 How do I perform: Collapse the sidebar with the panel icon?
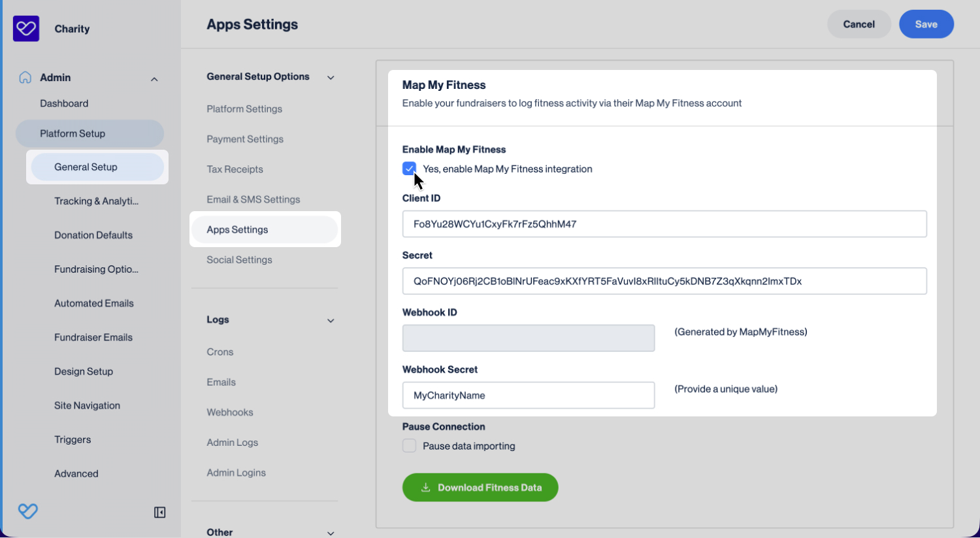click(x=159, y=513)
